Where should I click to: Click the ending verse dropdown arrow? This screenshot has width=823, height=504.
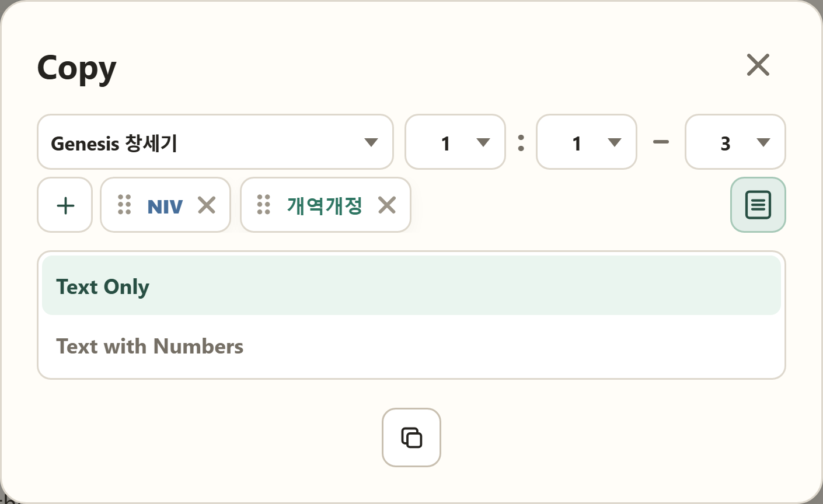click(x=763, y=142)
